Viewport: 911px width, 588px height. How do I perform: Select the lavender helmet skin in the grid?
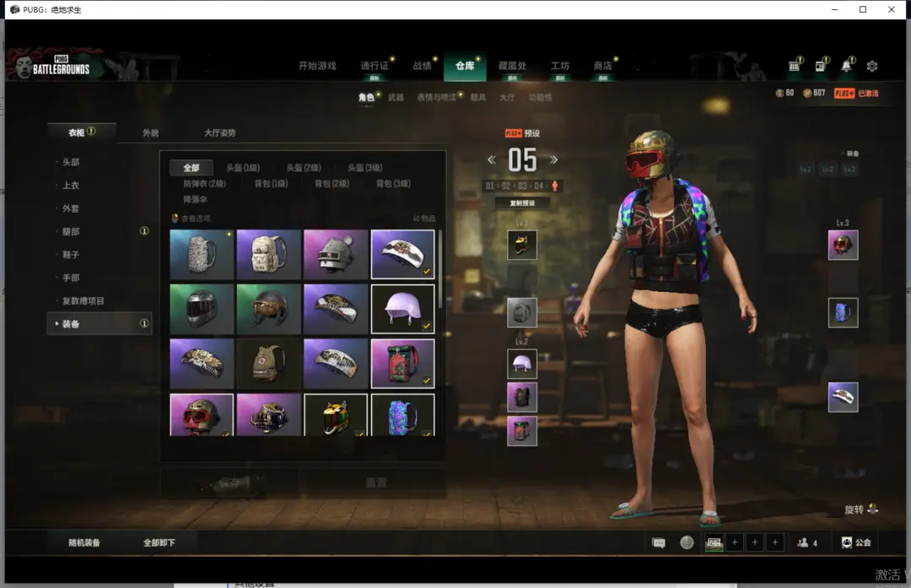pos(402,309)
